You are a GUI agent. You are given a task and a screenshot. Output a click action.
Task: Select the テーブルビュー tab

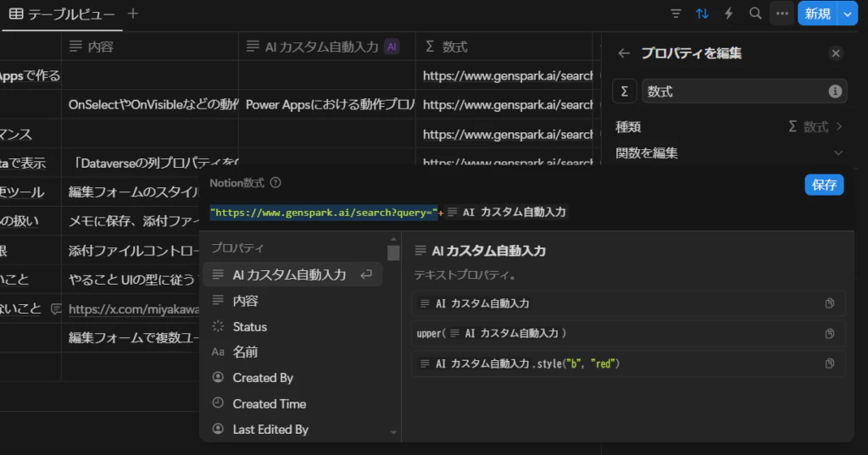click(x=62, y=14)
